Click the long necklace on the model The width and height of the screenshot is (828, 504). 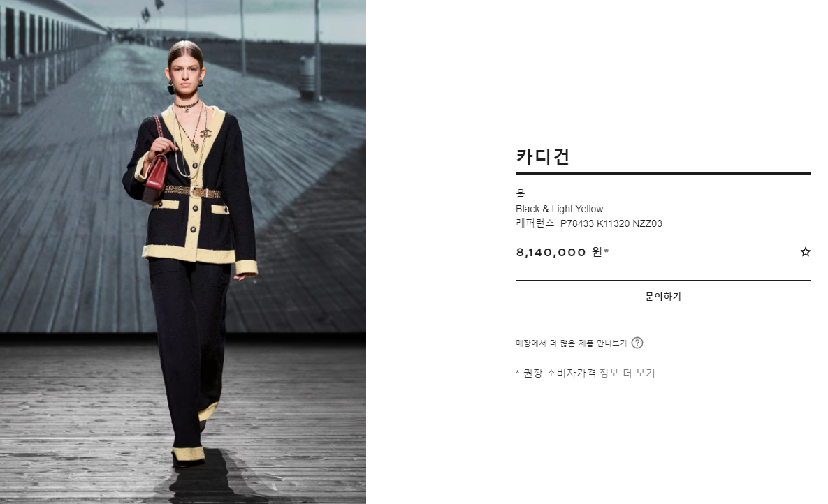pos(189,140)
